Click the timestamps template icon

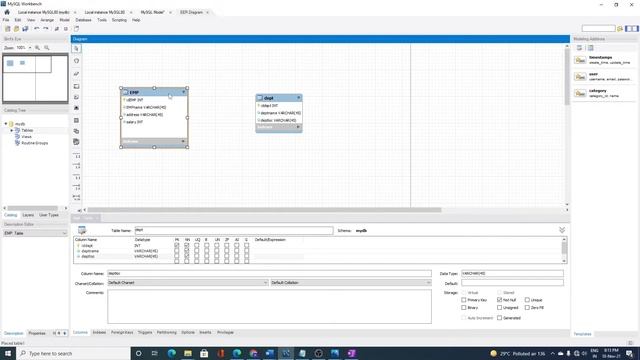(x=580, y=60)
